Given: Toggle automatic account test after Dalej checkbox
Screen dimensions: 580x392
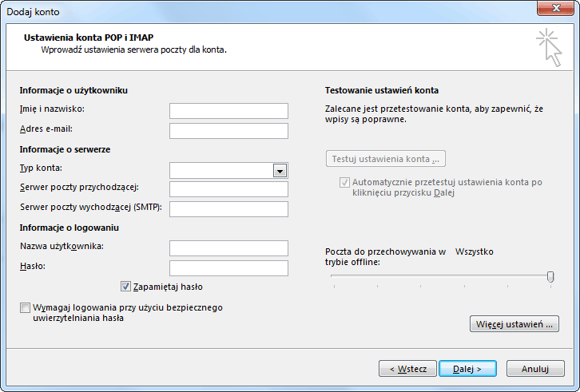Looking at the screenshot, I should (344, 182).
